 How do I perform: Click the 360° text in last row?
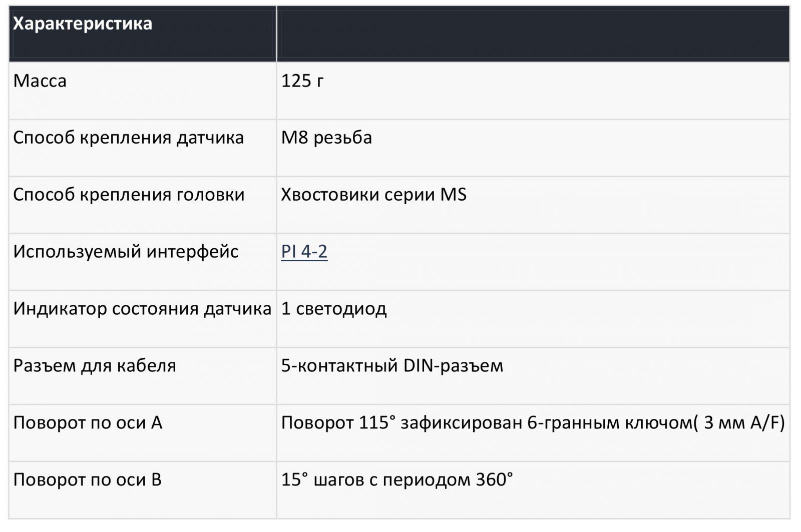point(494,480)
